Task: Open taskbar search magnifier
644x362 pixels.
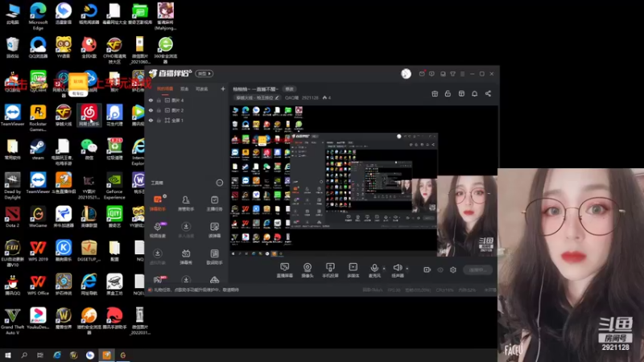Action: point(24,355)
